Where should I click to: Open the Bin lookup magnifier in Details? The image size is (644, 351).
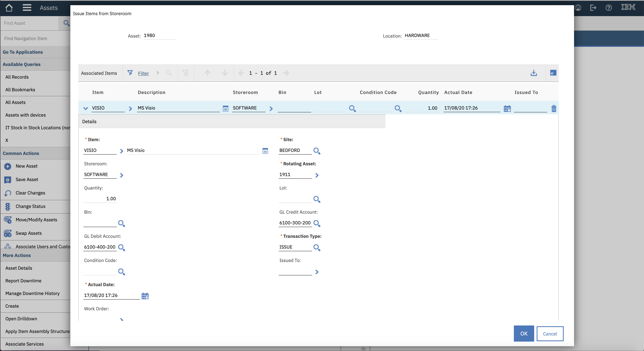coord(121,223)
